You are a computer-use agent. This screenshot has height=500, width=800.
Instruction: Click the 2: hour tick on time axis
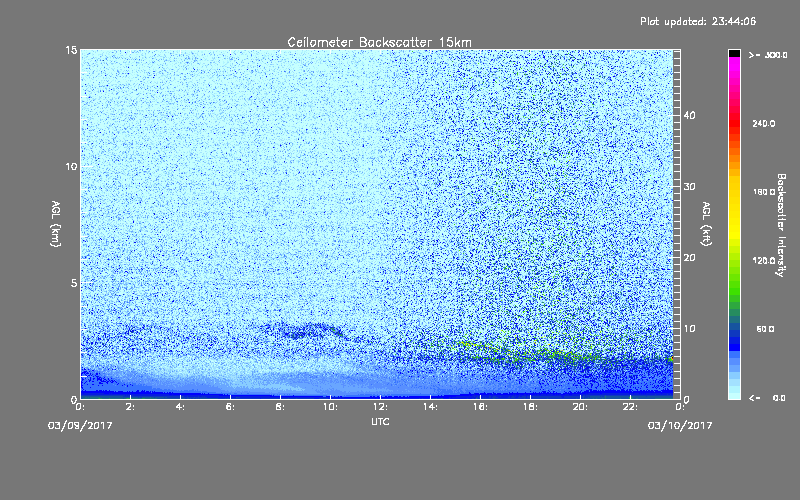[x=131, y=407]
